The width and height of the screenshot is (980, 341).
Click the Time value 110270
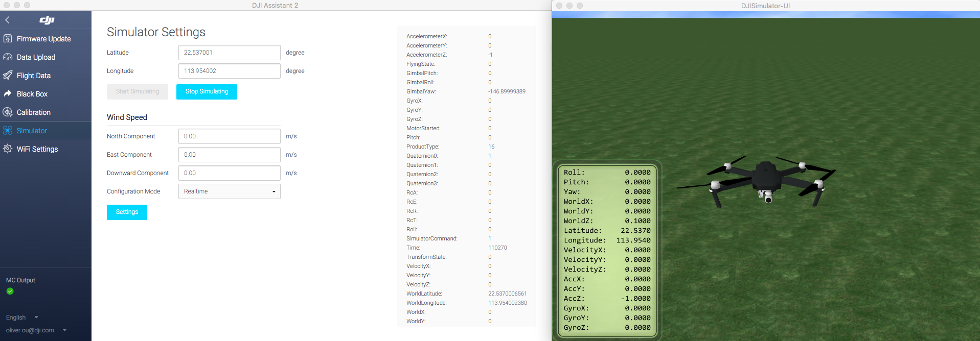(497, 248)
